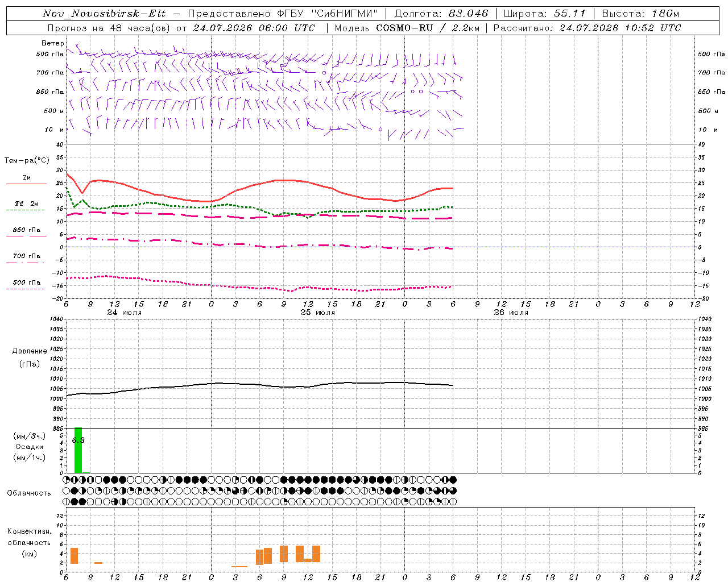Click the Тем-ра(°C) axis label
The height and width of the screenshot is (582, 728).
point(27,161)
